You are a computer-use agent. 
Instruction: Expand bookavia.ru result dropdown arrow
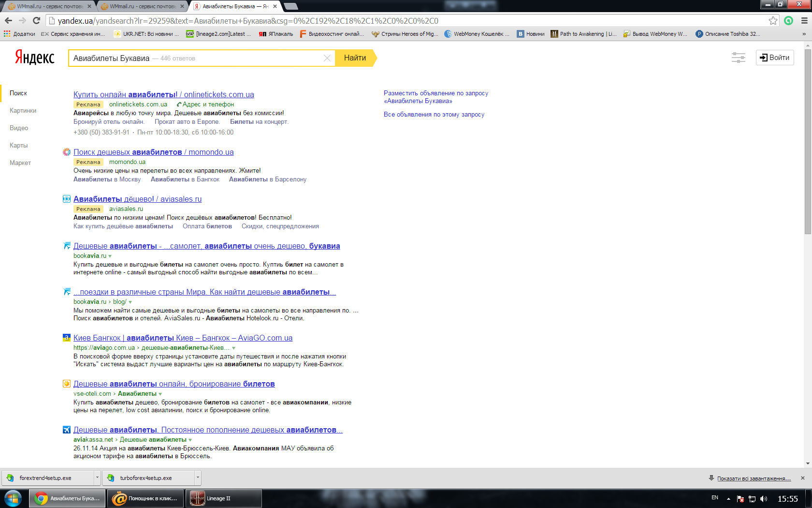(110, 256)
